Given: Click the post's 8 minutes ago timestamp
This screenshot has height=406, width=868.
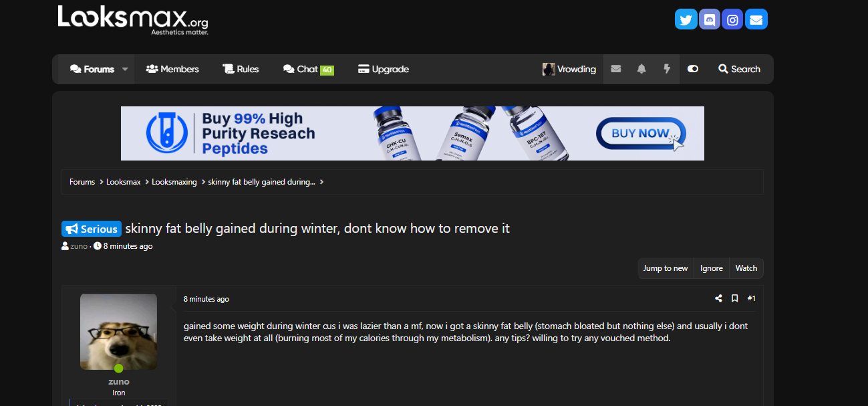Looking at the screenshot, I should (x=206, y=299).
